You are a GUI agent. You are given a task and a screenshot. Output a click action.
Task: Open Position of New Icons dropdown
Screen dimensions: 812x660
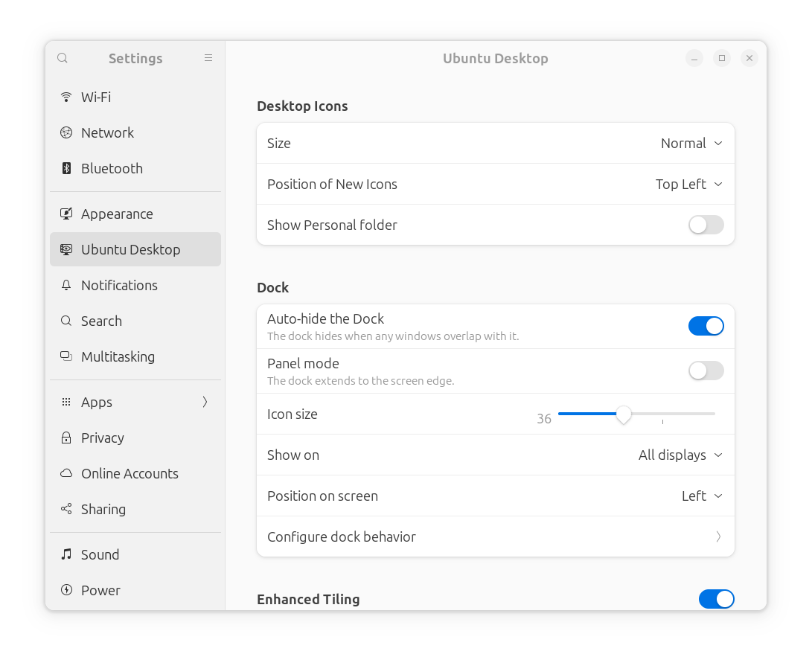coord(688,185)
